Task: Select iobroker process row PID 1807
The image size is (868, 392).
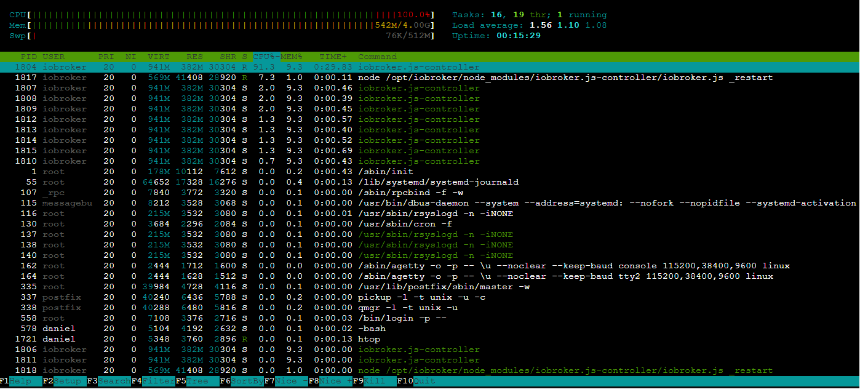Action: [429, 88]
